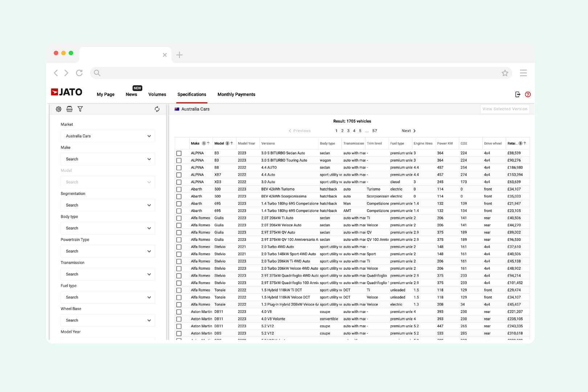Image resolution: width=588 pixels, height=392 pixels.
Task: Open help via the red question mark icon
Action: click(x=528, y=94)
